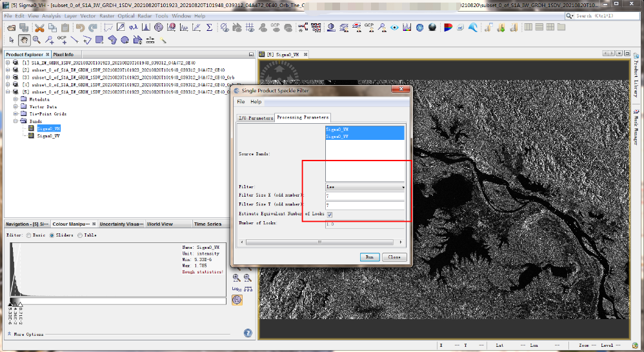This screenshot has height=352, width=644.
Task: Open the Radar menu
Action: [x=145, y=16]
